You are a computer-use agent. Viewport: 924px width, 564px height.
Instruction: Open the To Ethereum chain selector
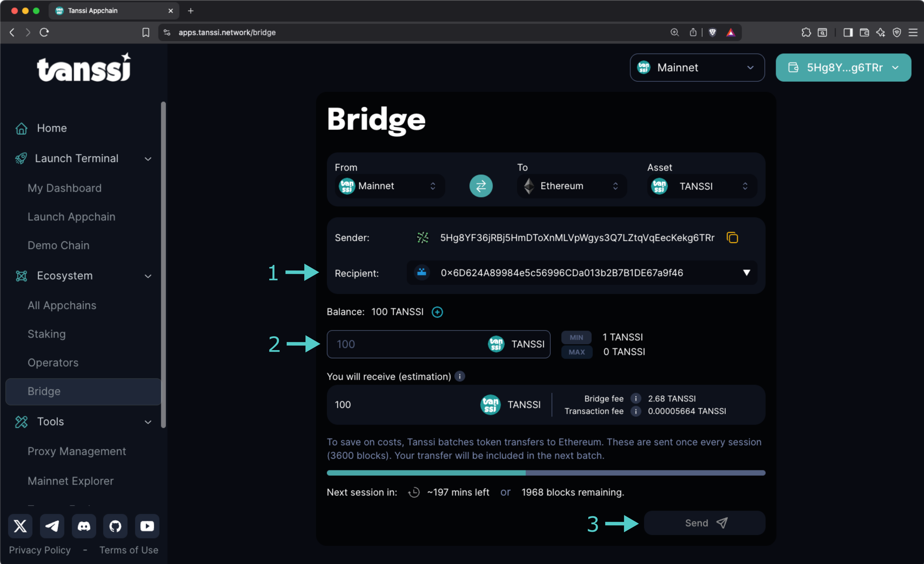tap(572, 186)
